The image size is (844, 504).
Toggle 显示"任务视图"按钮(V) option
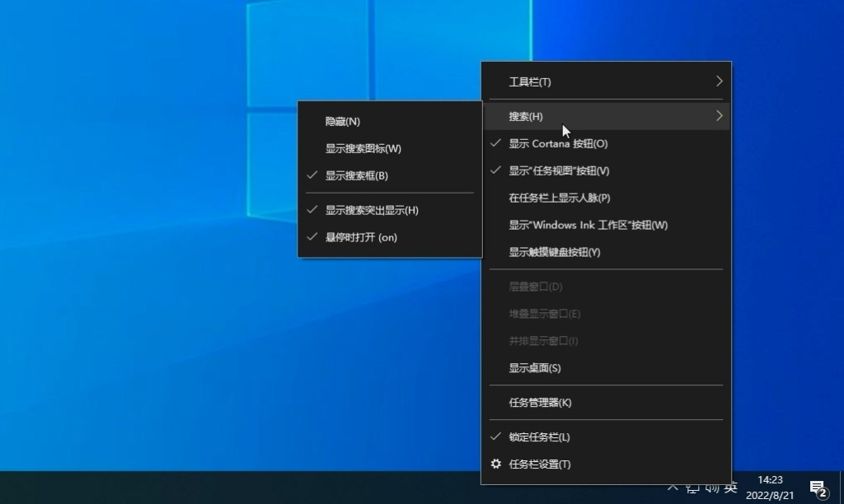[x=559, y=171]
